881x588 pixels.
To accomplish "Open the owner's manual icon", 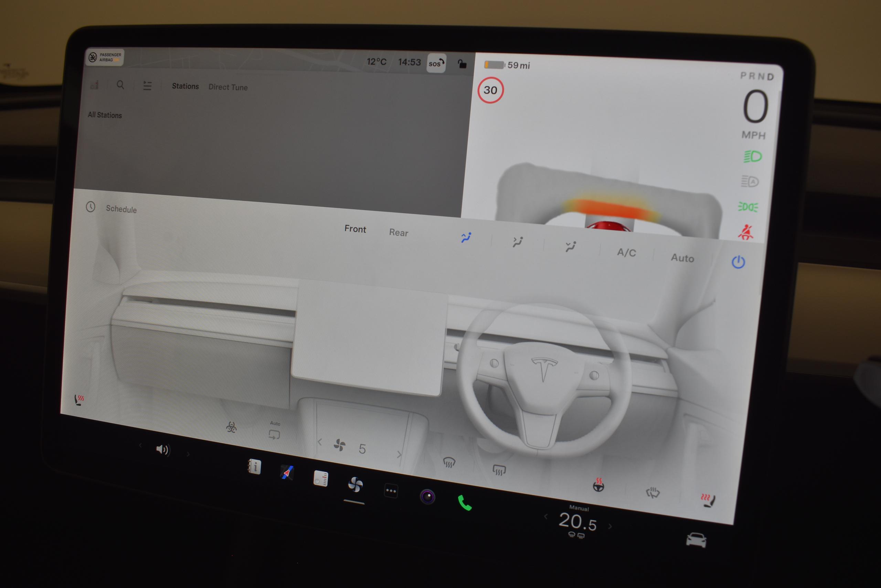I will (x=255, y=467).
